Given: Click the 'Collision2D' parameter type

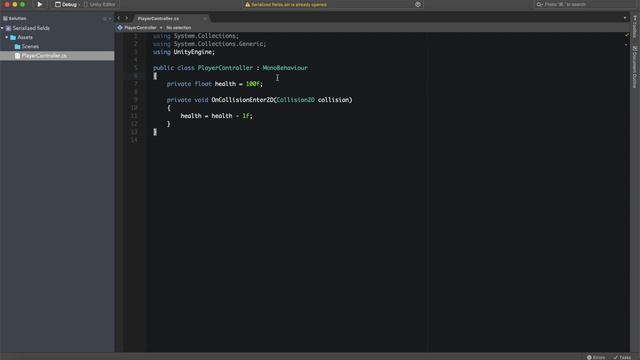Looking at the screenshot, I should point(296,100).
